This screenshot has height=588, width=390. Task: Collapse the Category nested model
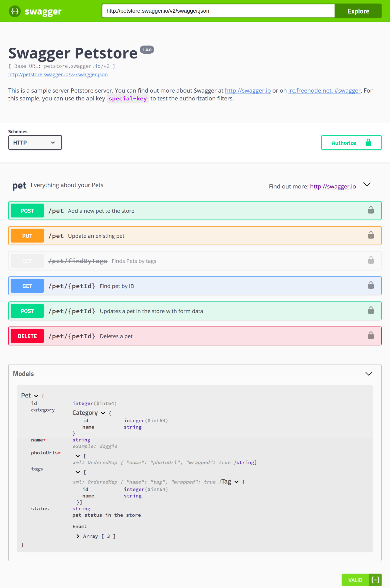[103, 413]
